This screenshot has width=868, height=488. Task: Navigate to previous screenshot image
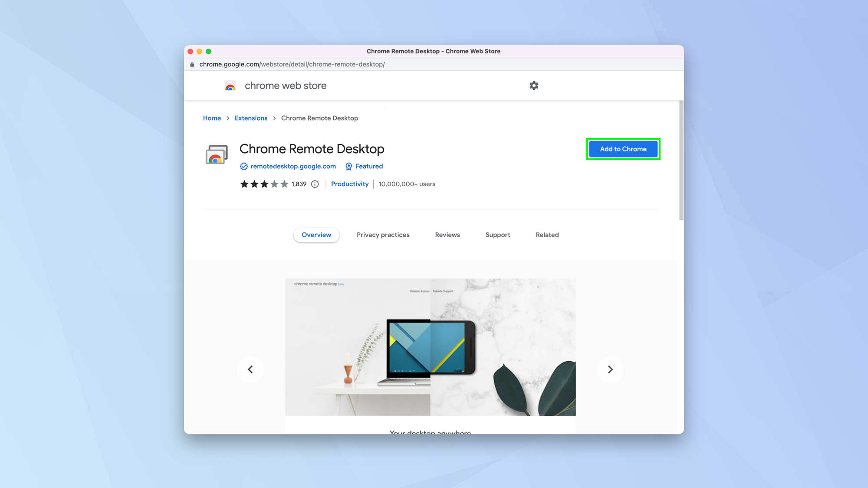pyautogui.click(x=251, y=370)
